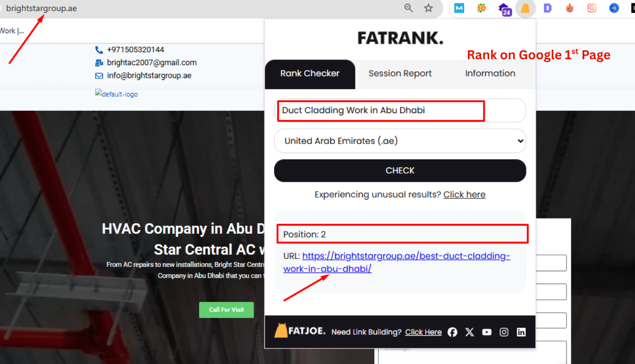Viewport: 635px width, 364px height.
Task: Open the YouTube icon in FatRank footer
Action: pos(487,332)
